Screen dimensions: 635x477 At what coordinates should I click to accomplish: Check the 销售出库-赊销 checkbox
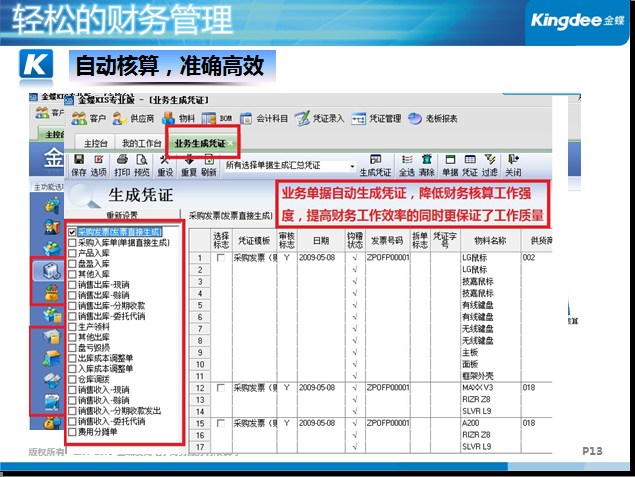coord(72,295)
